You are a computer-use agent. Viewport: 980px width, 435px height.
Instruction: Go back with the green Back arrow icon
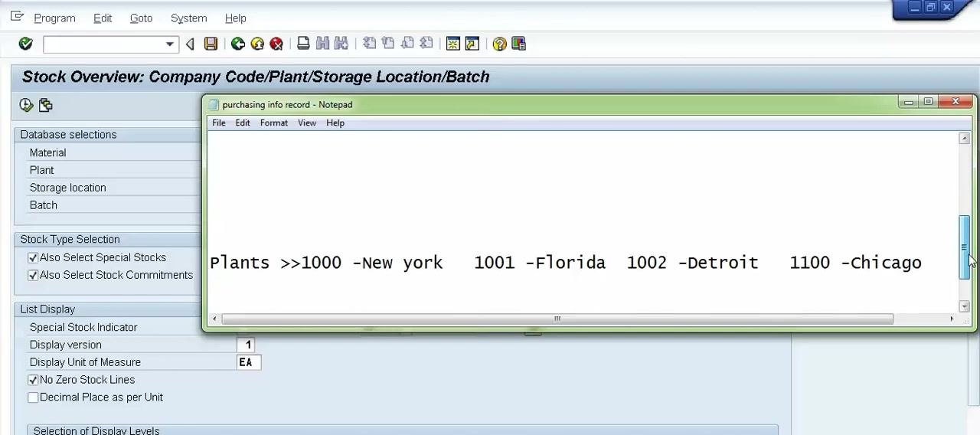coord(238,44)
